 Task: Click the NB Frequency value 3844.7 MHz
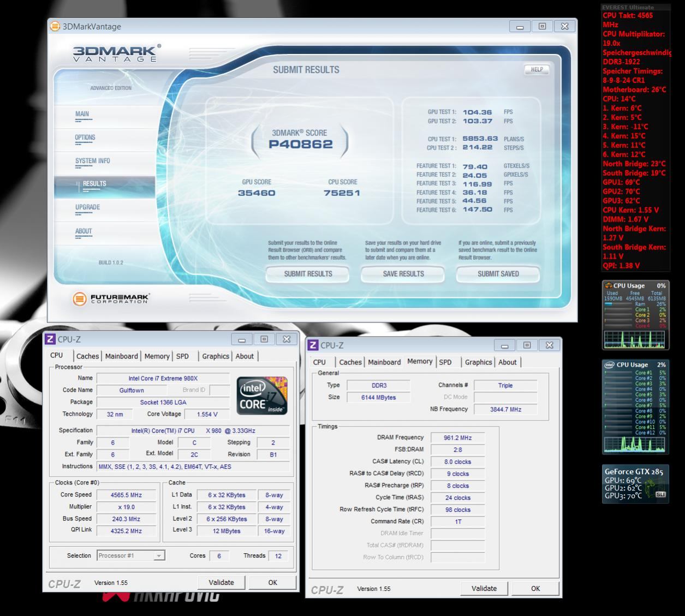click(x=505, y=410)
